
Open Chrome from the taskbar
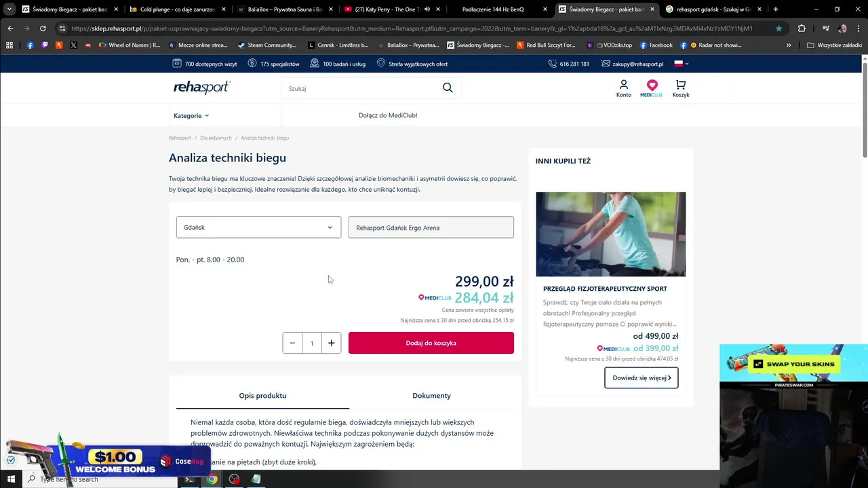[x=212, y=479]
